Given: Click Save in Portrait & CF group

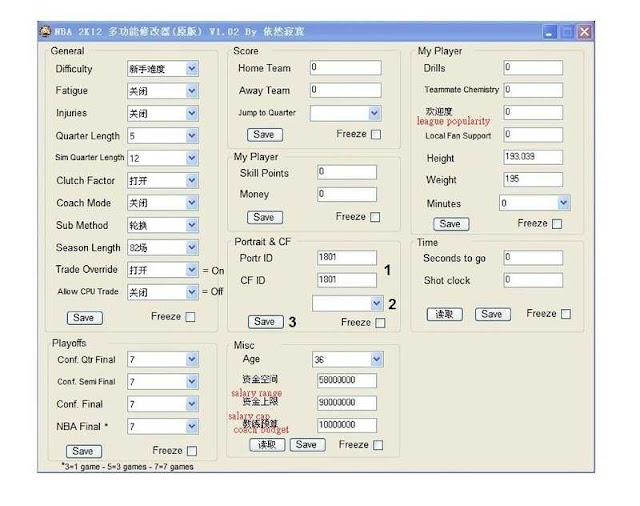Looking at the screenshot, I should tap(266, 322).
